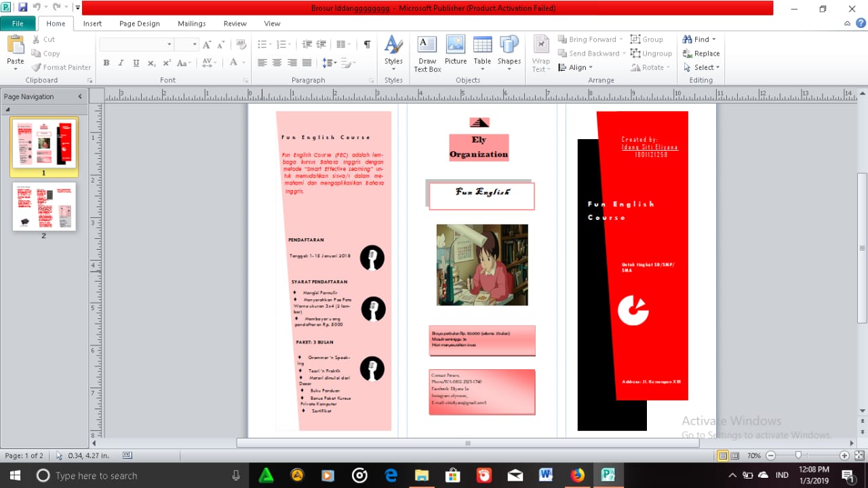Insert a Draw Text Box
This screenshot has height=488, width=868.
tap(427, 54)
